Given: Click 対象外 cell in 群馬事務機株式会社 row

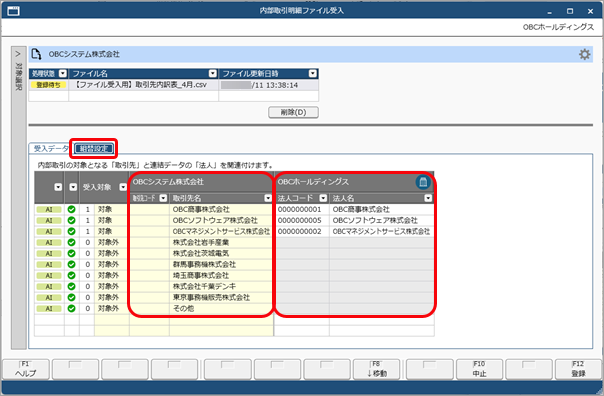Looking at the screenshot, I should [x=111, y=265].
